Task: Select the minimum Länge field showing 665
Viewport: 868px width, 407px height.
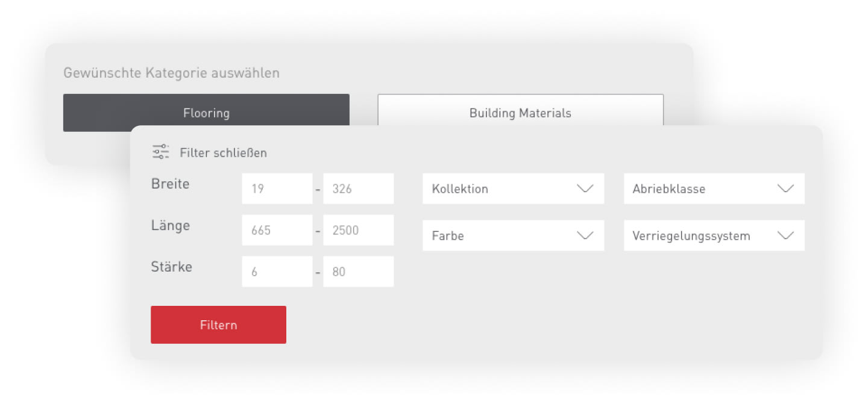Action: (277, 229)
